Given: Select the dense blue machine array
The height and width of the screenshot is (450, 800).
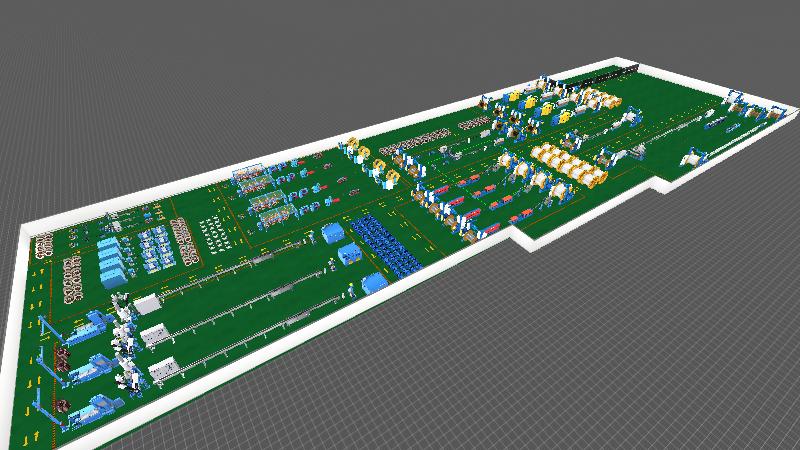Looking at the screenshot, I should pyautogui.click(x=388, y=244).
